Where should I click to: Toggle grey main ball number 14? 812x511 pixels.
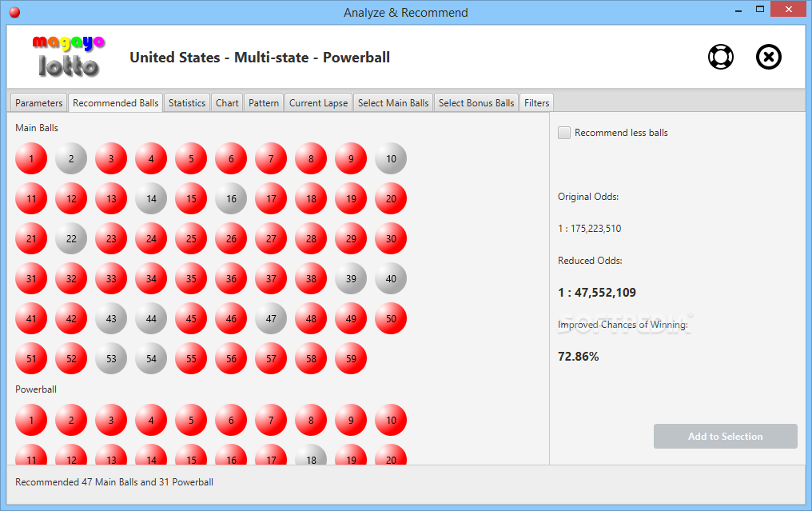point(151,198)
